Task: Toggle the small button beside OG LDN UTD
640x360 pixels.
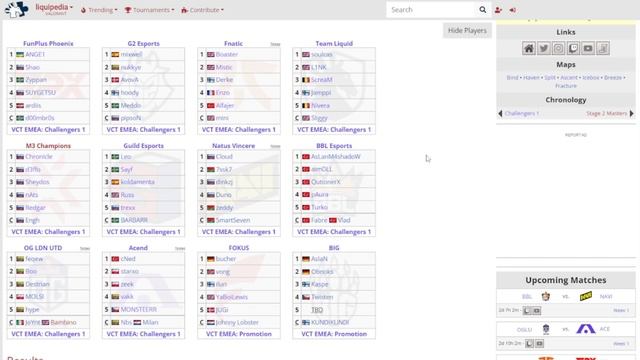Action: [85, 248]
